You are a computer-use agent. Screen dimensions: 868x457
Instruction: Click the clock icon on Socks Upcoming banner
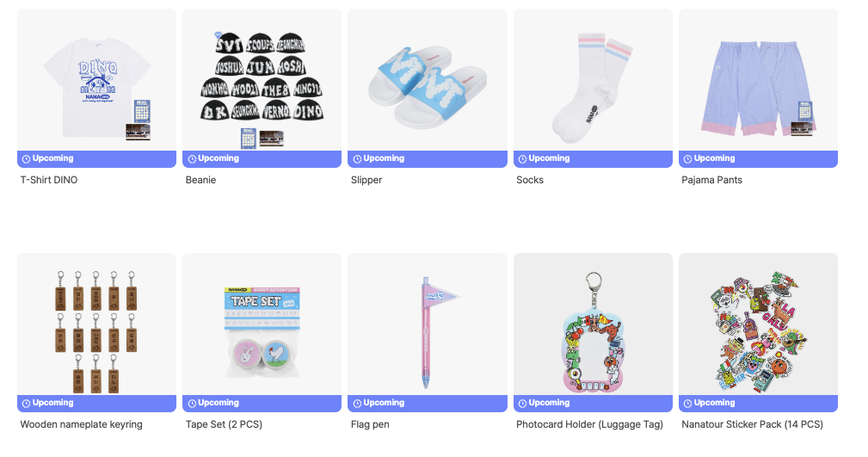[522, 159]
